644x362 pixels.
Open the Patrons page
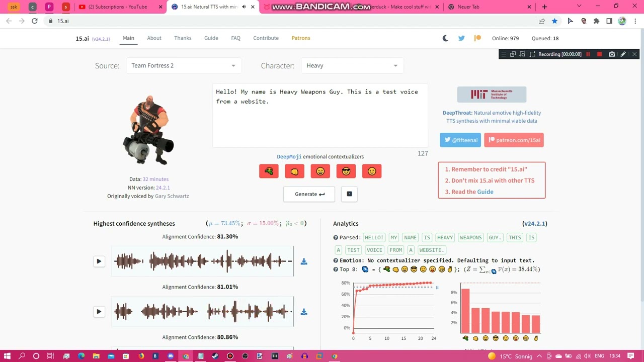[301, 38]
